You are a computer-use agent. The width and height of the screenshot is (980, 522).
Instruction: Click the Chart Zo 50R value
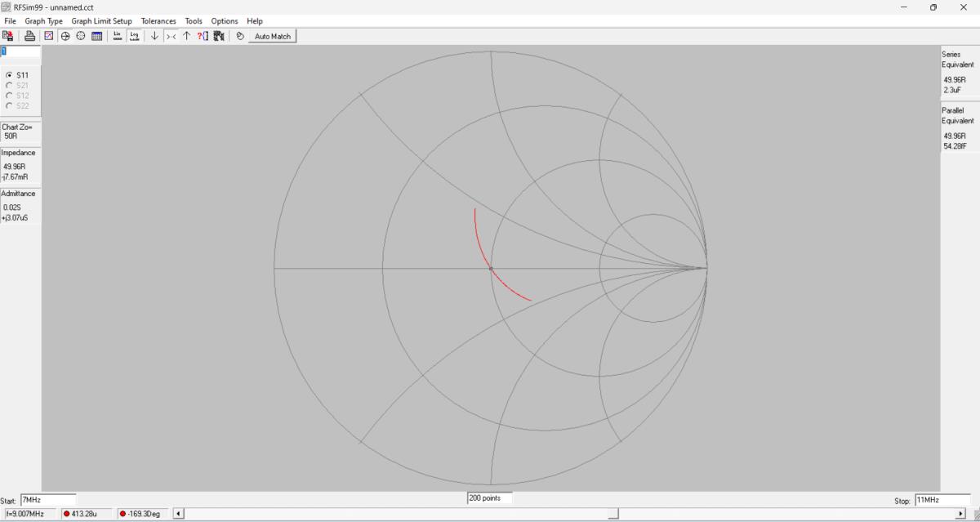(x=11, y=136)
